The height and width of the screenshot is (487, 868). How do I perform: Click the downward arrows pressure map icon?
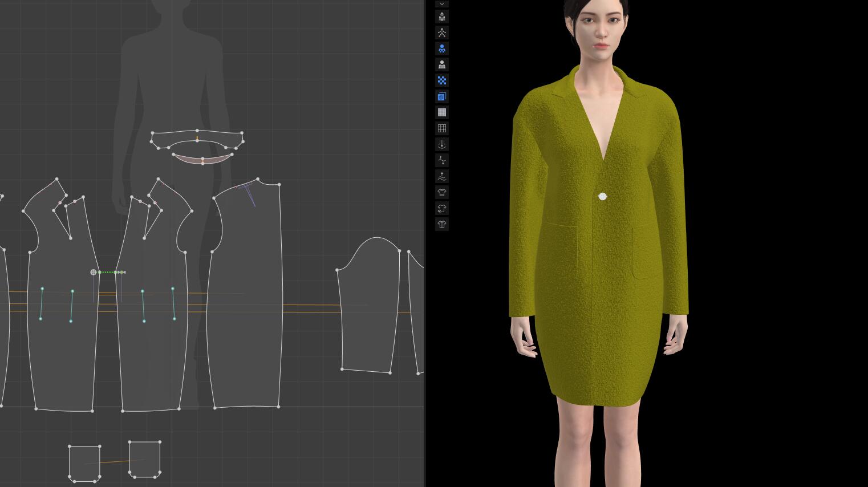[x=442, y=145]
